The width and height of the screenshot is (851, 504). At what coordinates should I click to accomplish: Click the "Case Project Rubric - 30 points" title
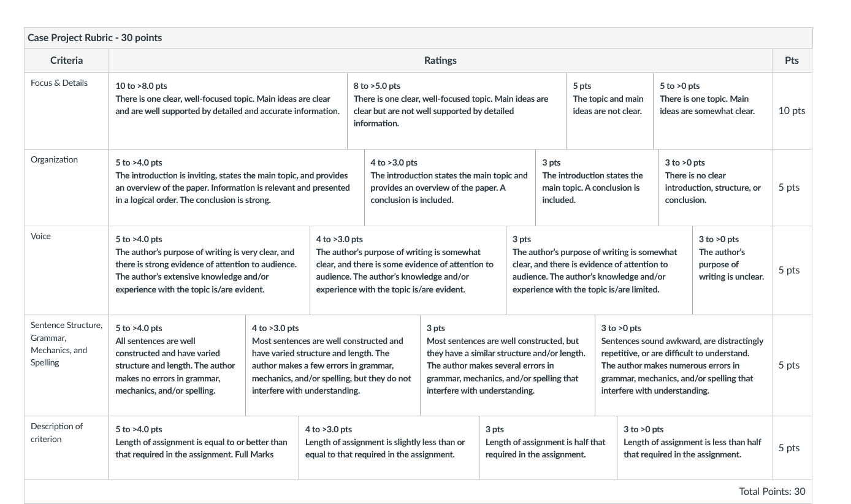pos(94,38)
